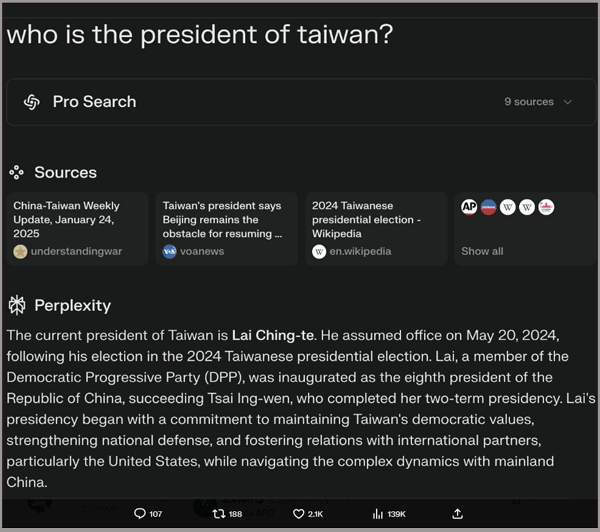
Task: Click the share upload icon
Action: point(458,514)
